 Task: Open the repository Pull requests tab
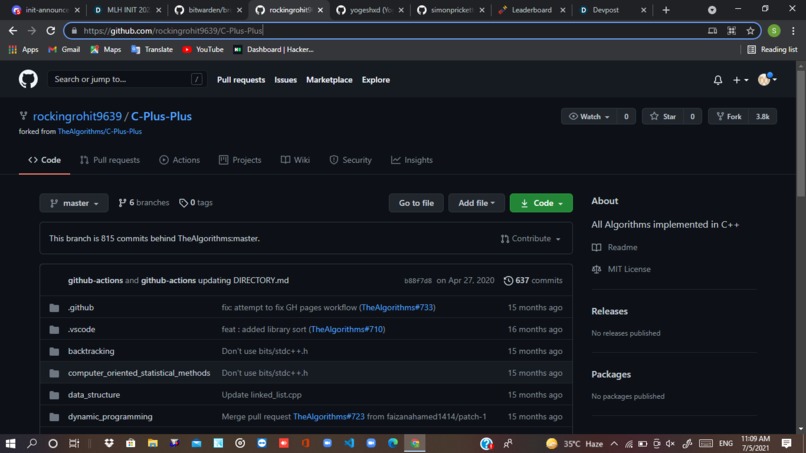coord(110,160)
